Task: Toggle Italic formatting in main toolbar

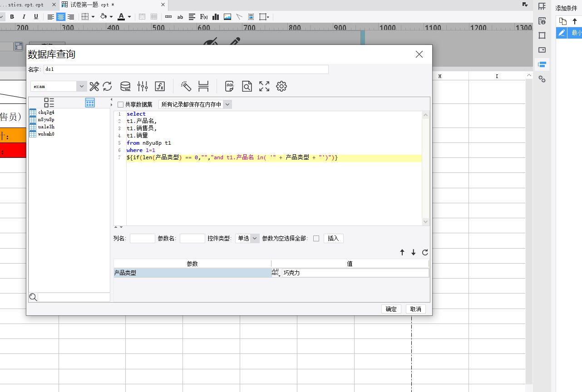Action: pyautogui.click(x=24, y=17)
